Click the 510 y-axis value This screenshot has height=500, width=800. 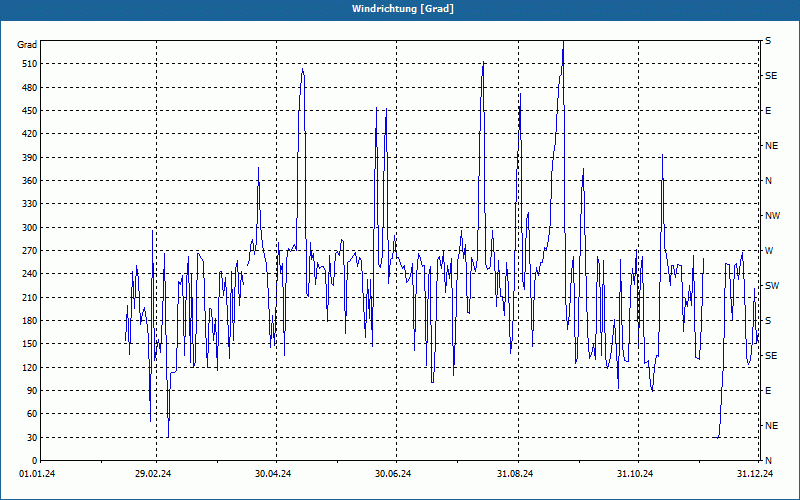[30, 64]
